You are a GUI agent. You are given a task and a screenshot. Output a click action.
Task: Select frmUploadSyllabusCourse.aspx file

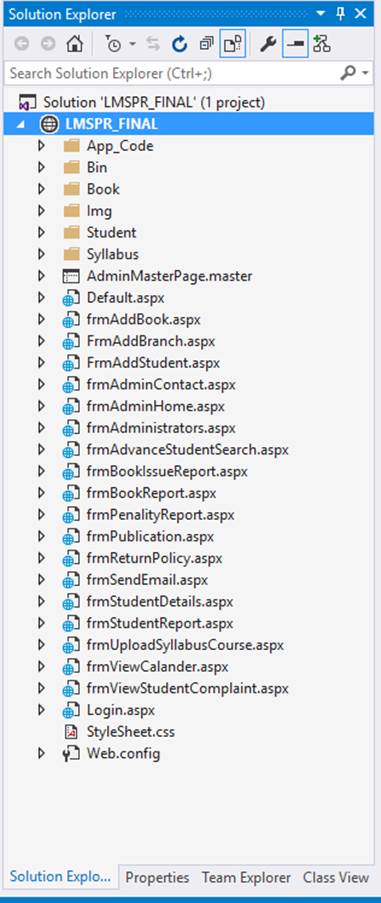(x=185, y=645)
